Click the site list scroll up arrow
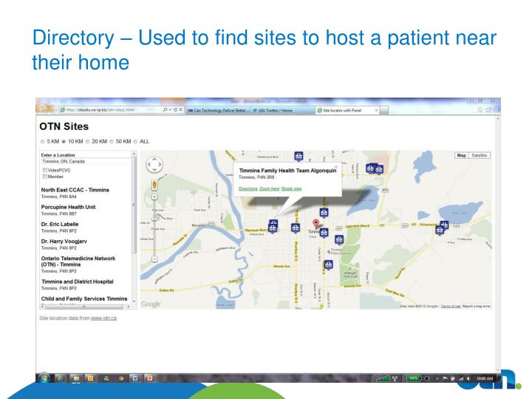 134,154
